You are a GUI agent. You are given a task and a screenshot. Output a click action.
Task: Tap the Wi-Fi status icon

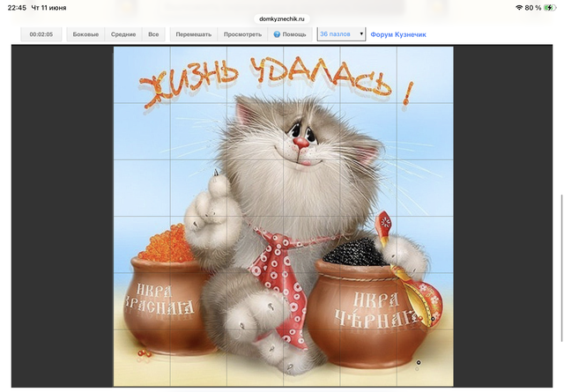tap(519, 8)
